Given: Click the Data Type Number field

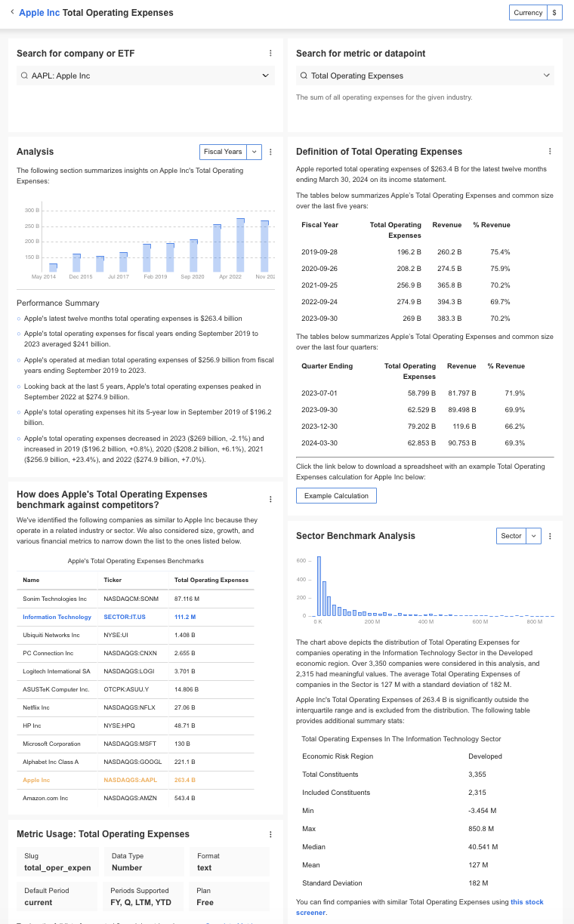Looking at the screenshot, I should point(144,861).
